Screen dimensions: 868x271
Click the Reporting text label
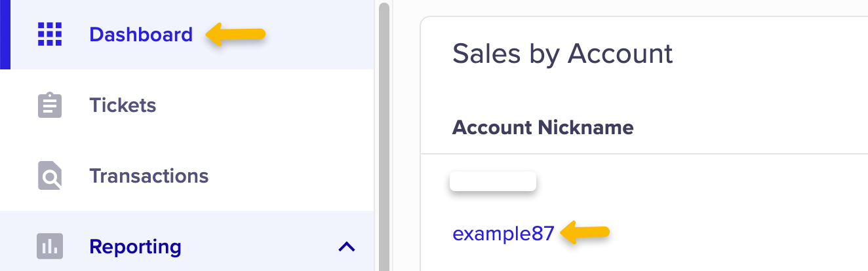135,247
